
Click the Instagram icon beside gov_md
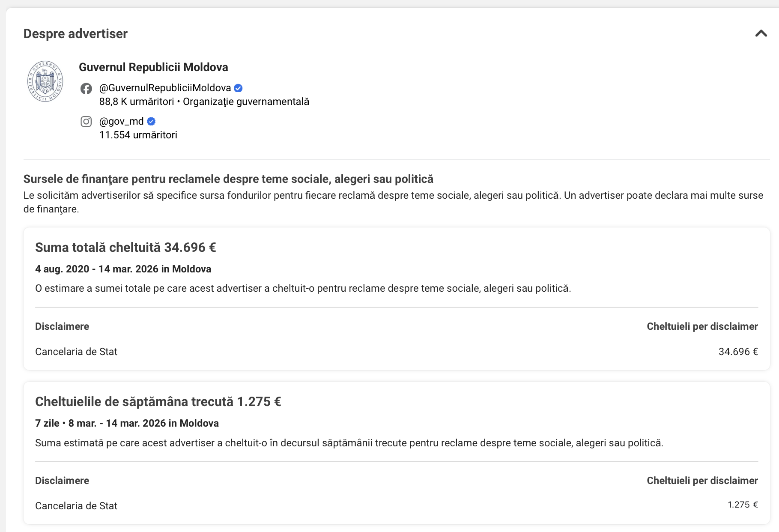click(86, 122)
